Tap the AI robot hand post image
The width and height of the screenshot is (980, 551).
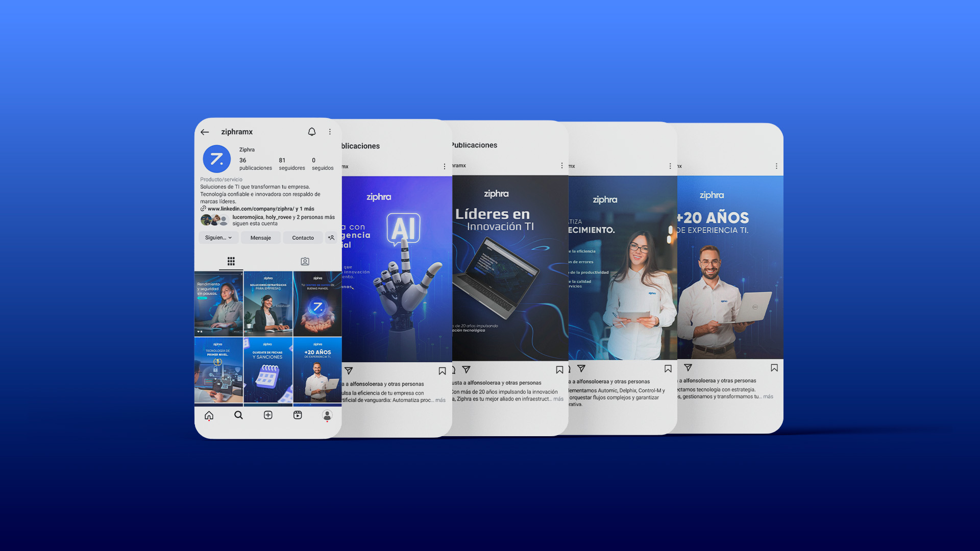click(397, 269)
